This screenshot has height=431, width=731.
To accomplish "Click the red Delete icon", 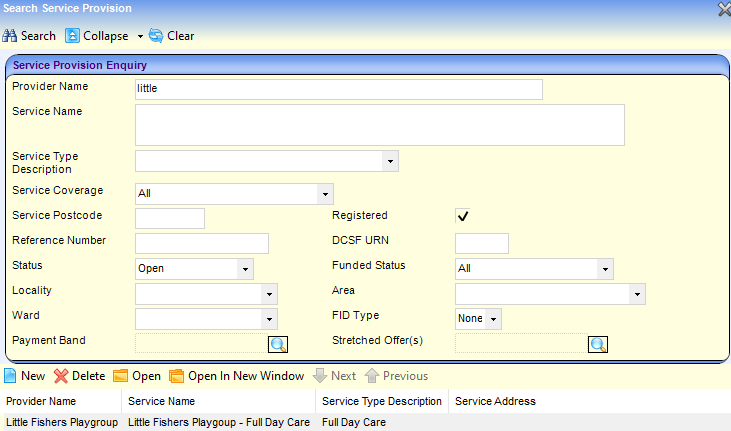I will [x=61, y=376].
